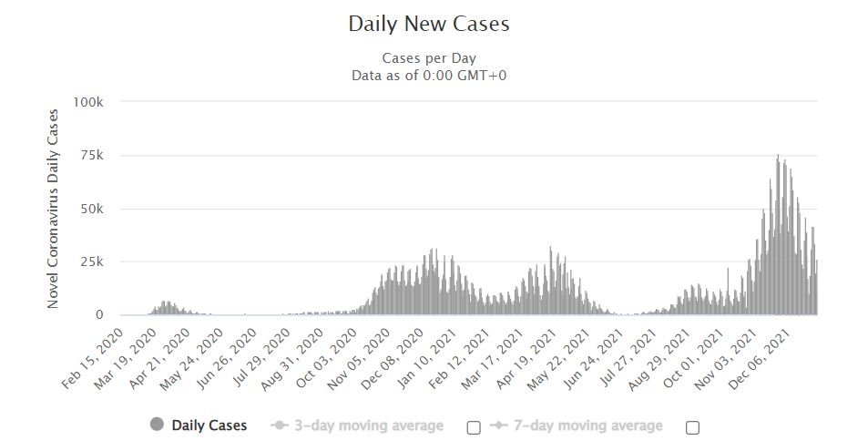Click the Novel Coronavirus Daily Cases axis title
Viewport: 868px width, 441px height.
click(x=53, y=209)
